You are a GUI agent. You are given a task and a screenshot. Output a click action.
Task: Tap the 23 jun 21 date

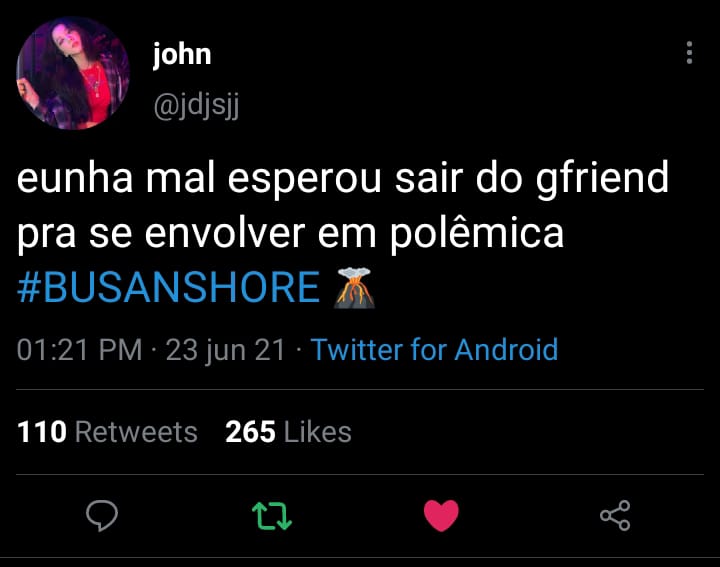point(226,350)
